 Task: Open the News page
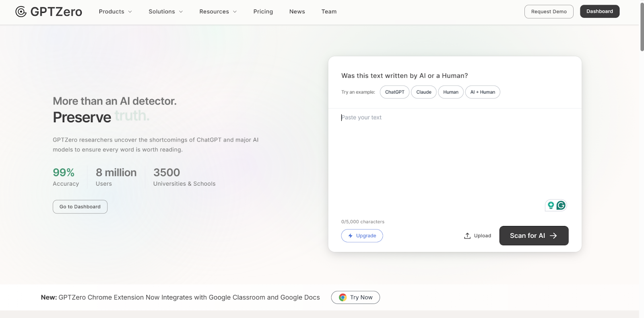297,12
